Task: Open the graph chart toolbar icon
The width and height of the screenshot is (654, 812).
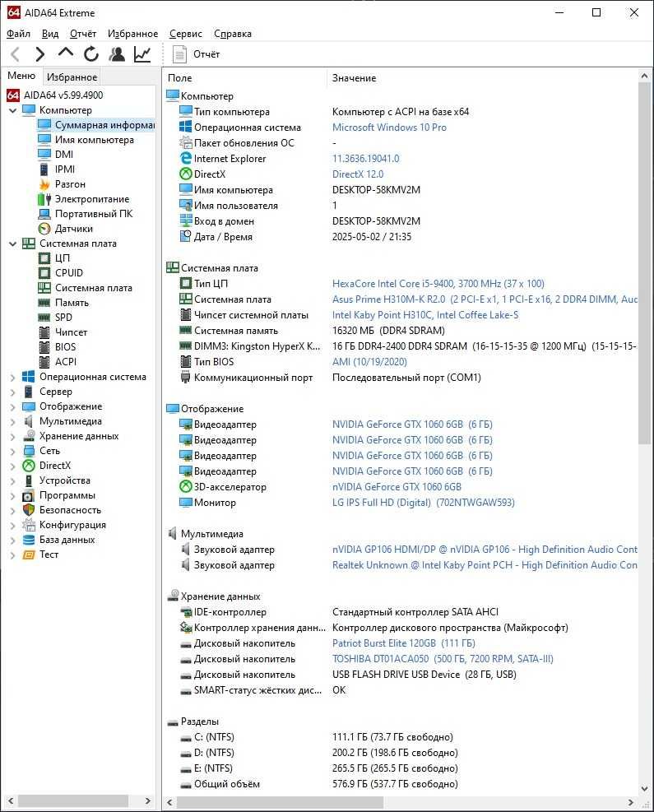Action: [142, 53]
